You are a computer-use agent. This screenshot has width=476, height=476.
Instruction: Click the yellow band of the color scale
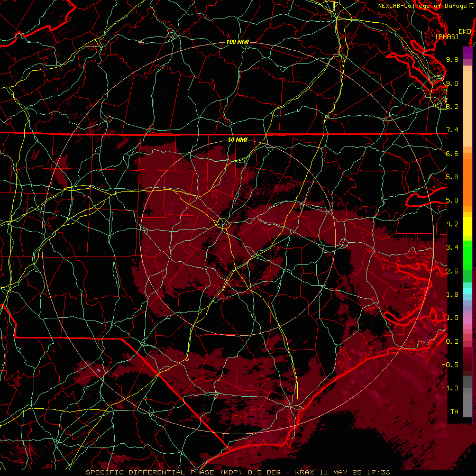(x=467, y=226)
